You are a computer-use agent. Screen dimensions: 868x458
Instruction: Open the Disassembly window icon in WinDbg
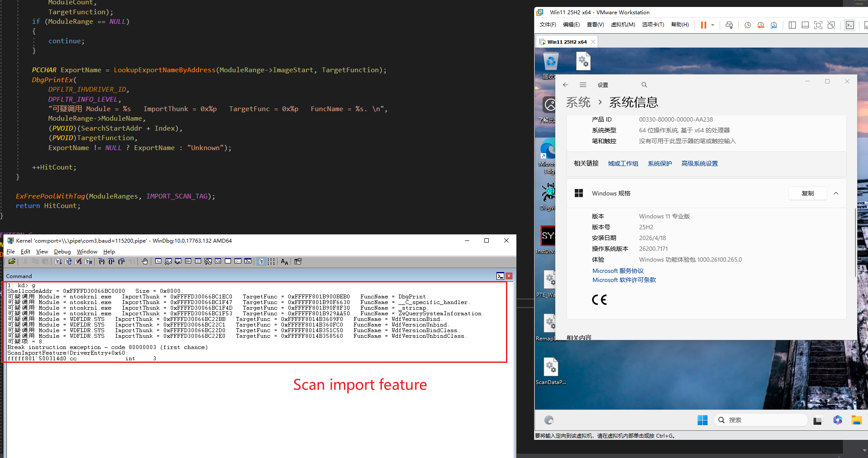click(218, 261)
